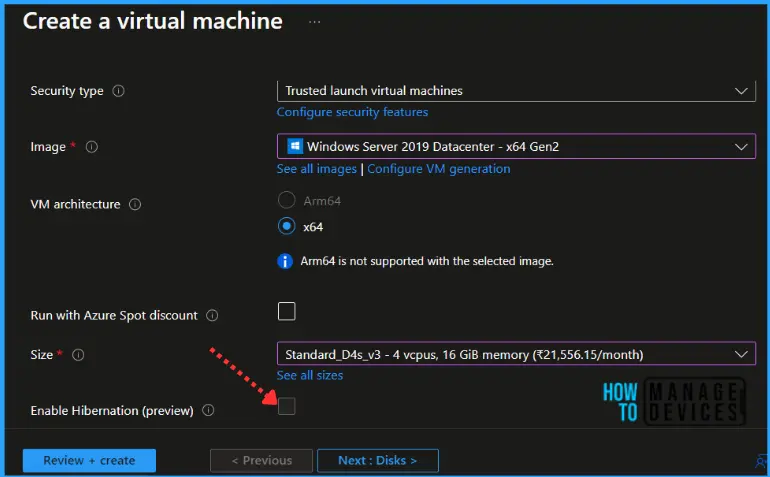Tick the Enable Hibernation (preview) checkbox
The width and height of the screenshot is (770, 477).
(x=287, y=406)
